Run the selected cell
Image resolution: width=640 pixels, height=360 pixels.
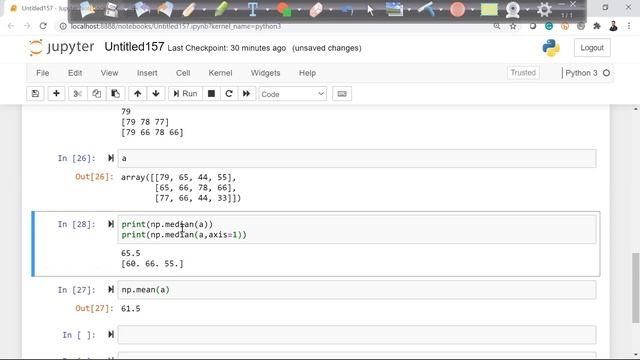[185, 94]
